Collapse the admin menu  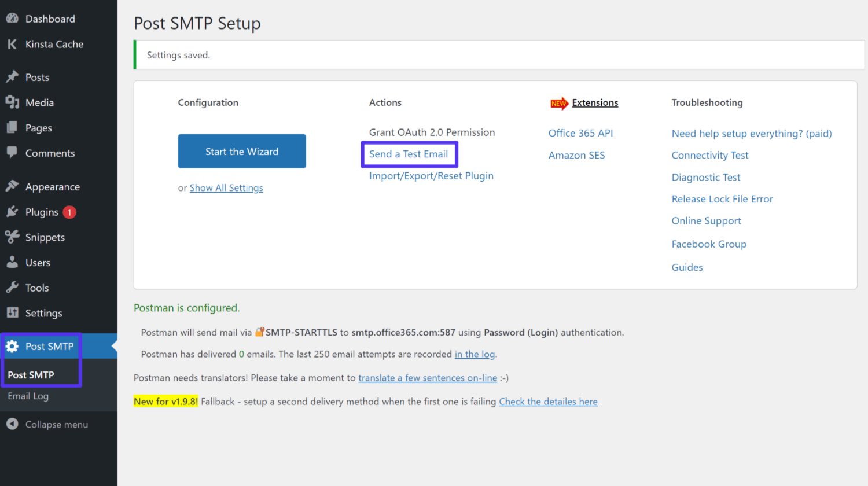[x=46, y=424]
